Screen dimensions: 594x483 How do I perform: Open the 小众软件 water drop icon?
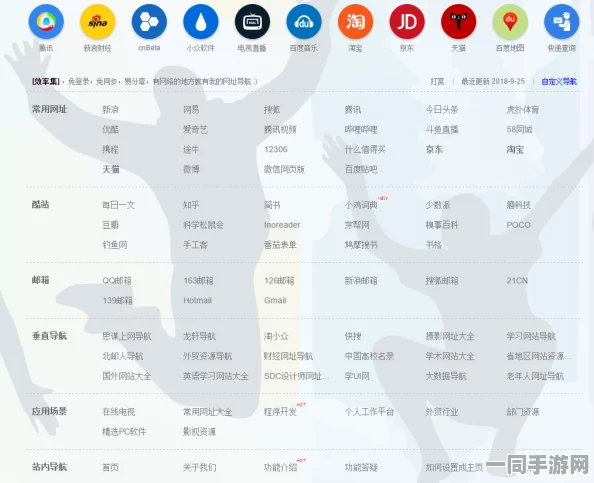tap(201, 22)
